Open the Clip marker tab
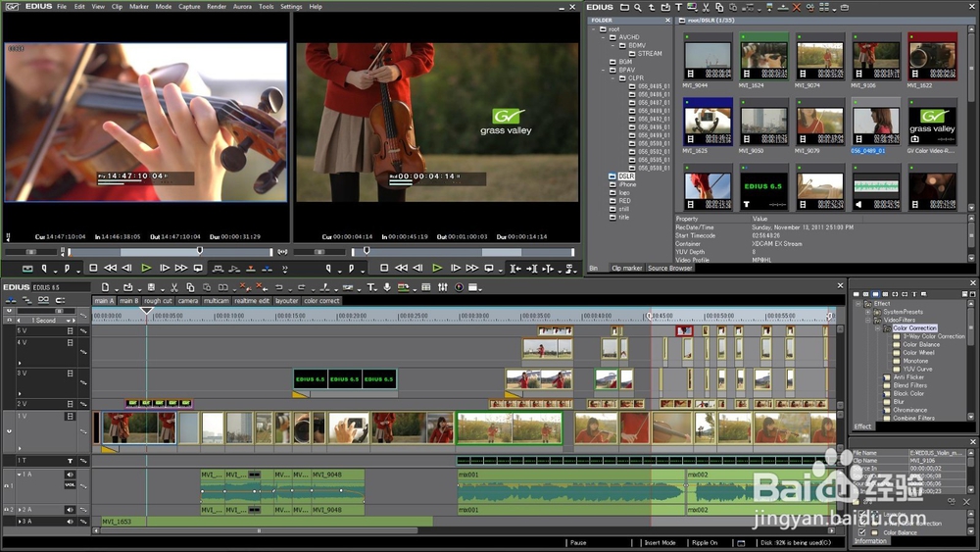 pos(626,269)
